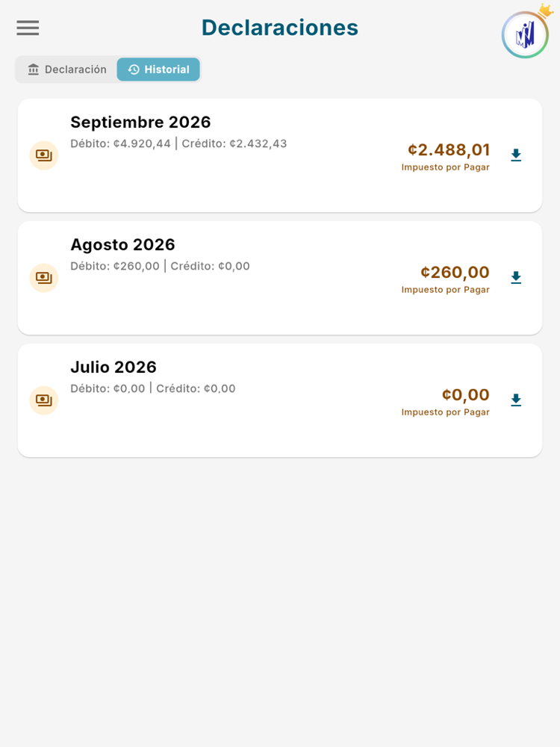This screenshot has height=747, width=560.
Task: Click the Declaraciones page title
Action: (x=280, y=28)
